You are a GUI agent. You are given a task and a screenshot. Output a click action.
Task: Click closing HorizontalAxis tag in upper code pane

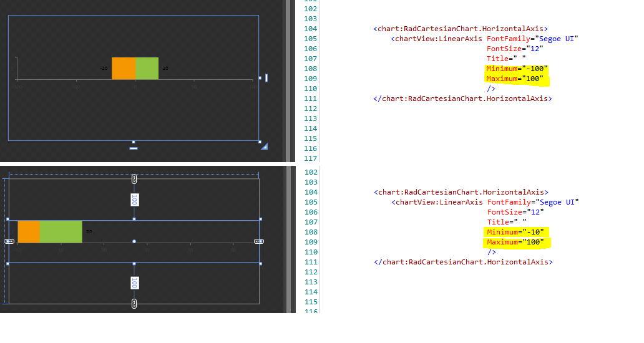click(x=463, y=99)
